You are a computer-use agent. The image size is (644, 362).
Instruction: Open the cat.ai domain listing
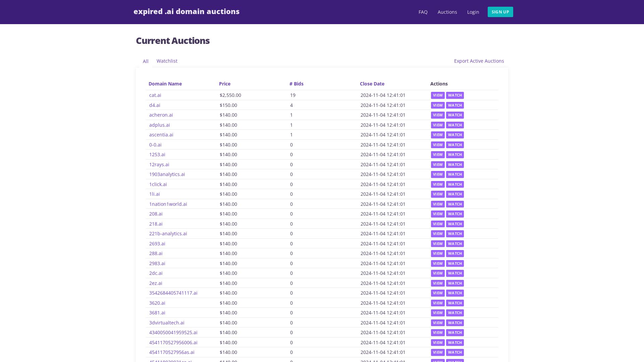[155, 95]
